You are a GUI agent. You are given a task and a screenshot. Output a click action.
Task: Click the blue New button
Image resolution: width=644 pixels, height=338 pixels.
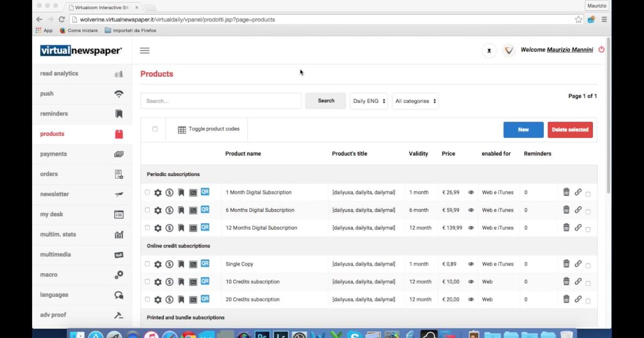coord(523,129)
